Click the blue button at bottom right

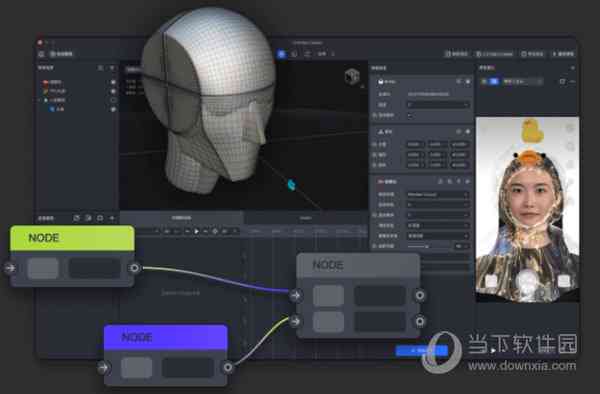(x=422, y=351)
